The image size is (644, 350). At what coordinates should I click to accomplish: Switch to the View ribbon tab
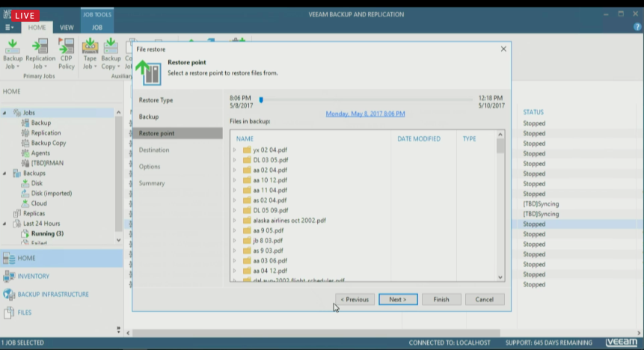67,28
